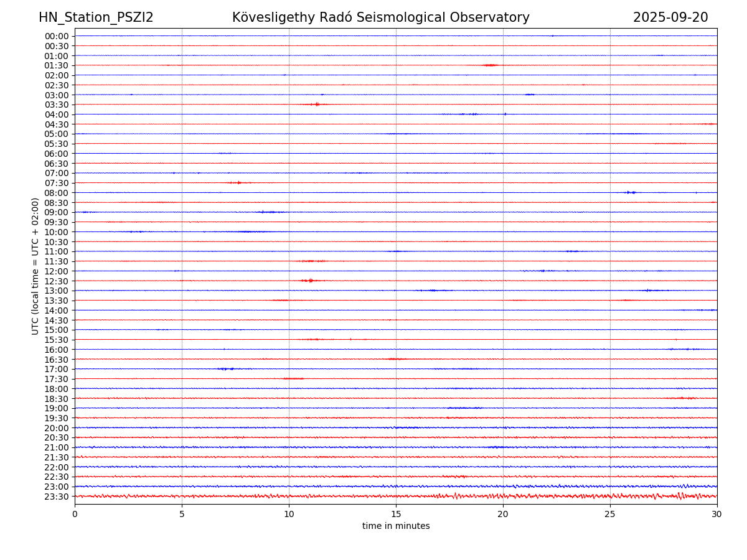This screenshot has height=560, width=747.
Task: Click the x-axis tick label 15
Action: (396, 514)
